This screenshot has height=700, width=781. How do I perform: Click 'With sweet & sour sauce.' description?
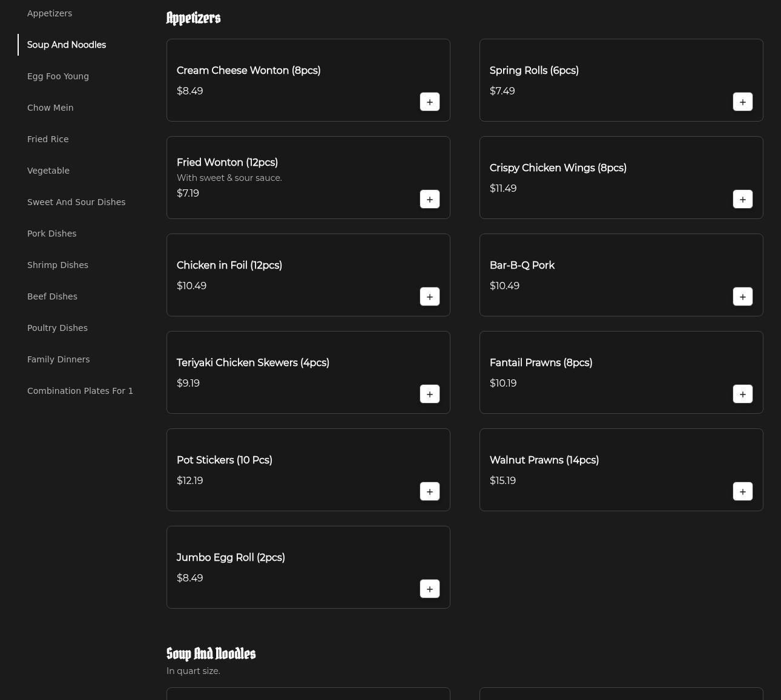click(x=229, y=178)
